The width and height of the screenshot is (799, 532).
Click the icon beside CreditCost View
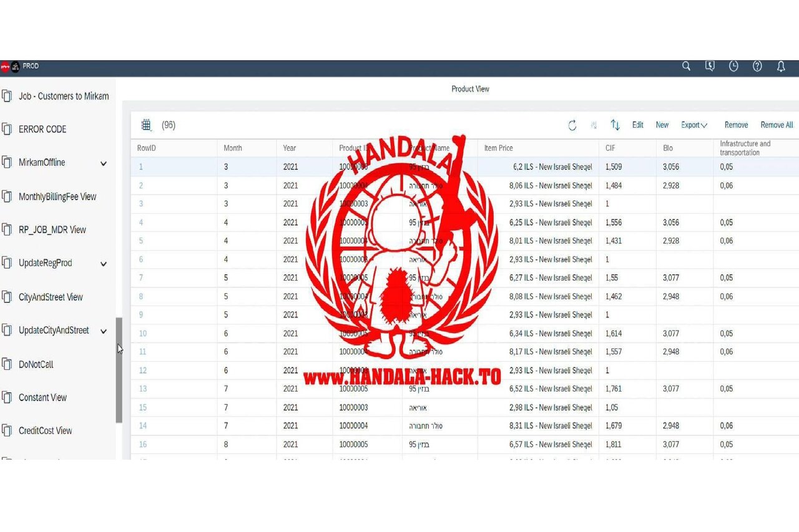(x=7, y=430)
